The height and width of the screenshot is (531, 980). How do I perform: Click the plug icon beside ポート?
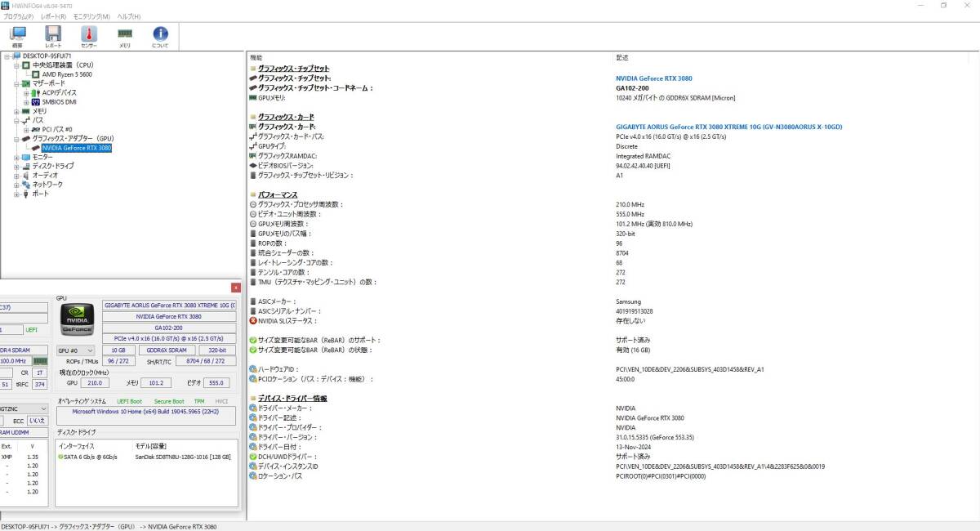tap(26, 194)
